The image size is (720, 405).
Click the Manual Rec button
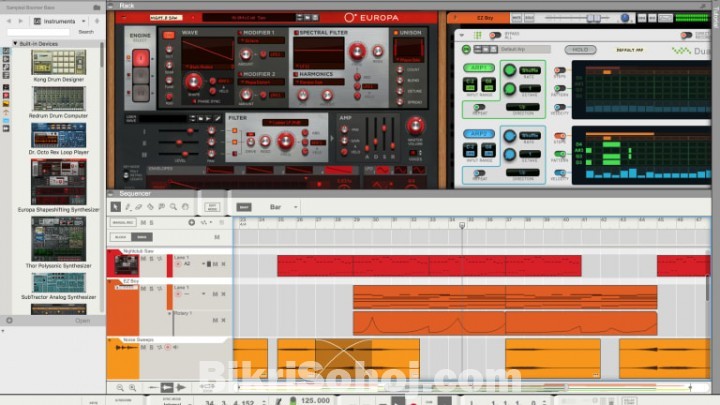click(x=123, y=223)
